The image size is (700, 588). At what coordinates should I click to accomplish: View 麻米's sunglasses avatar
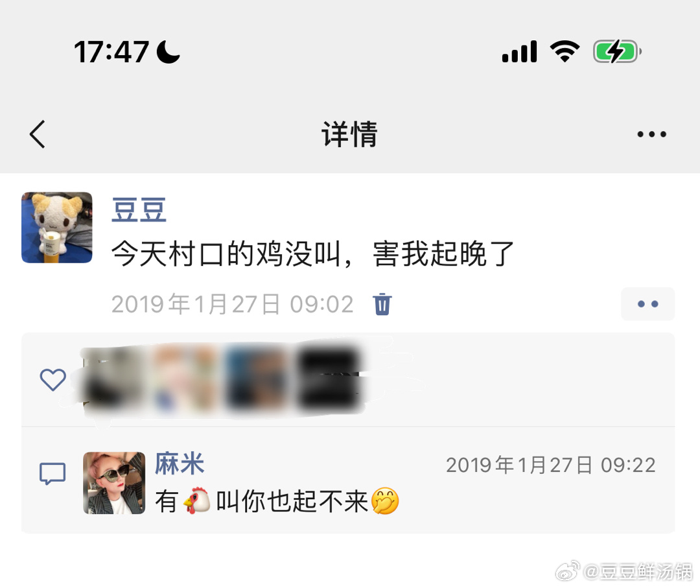114,483
